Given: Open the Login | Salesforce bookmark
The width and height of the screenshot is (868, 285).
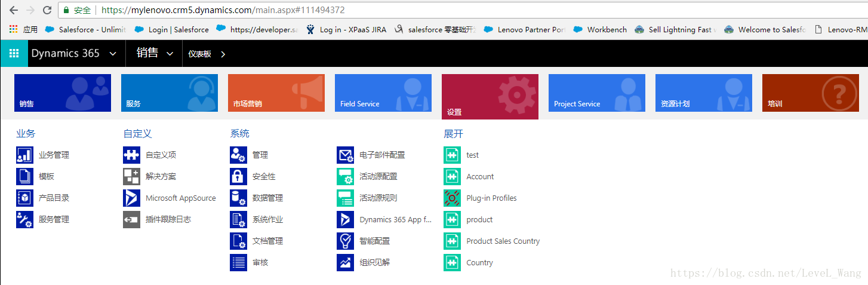Looking at the screenshot, I should [x=172, y=29].
